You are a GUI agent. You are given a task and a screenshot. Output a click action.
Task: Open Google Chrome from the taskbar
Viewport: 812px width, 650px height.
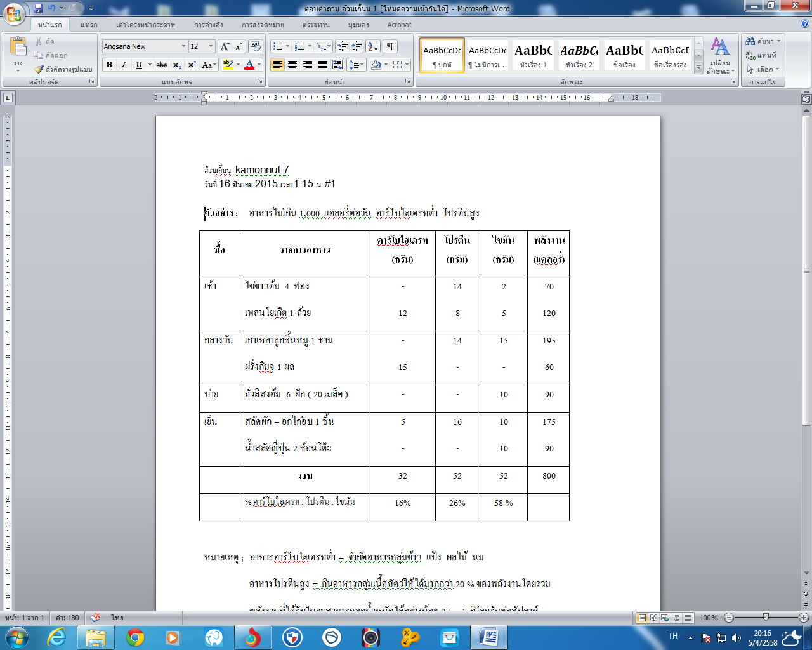(135, 637)
